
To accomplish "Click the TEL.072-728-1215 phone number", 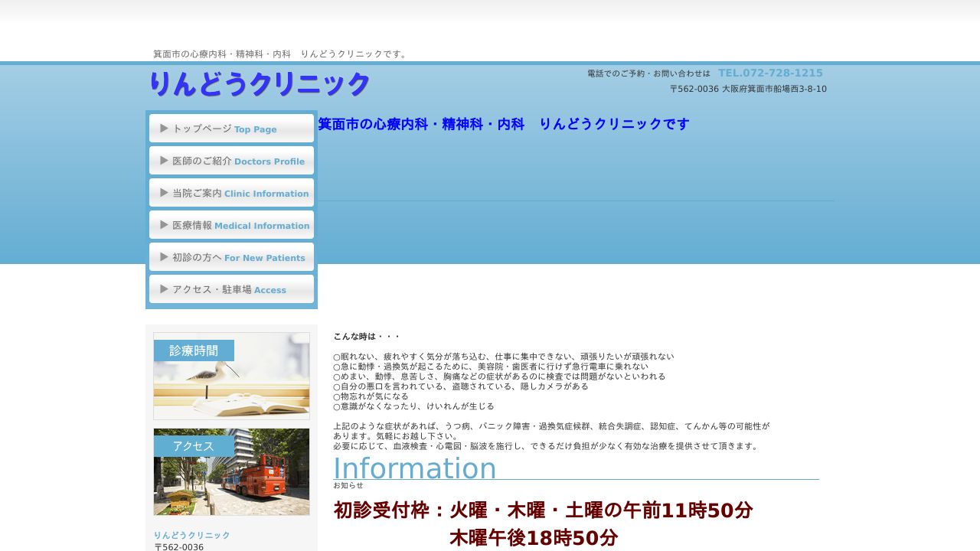I will pos(770,73).
